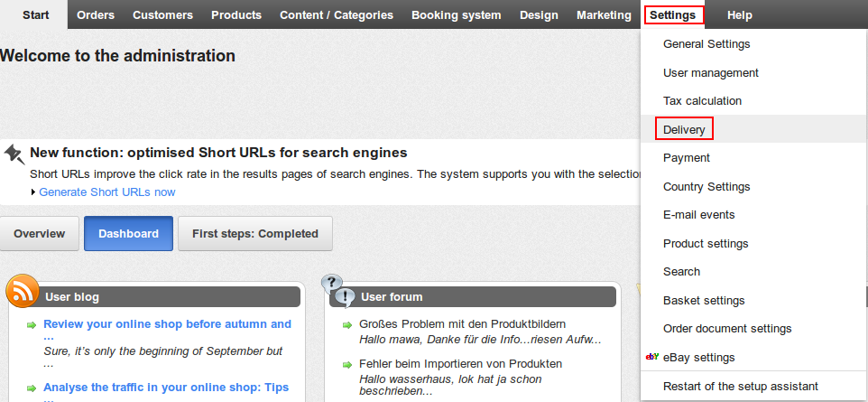Open Review your online shop blog link
The image size is (868, 402).
(x=167, y=330)
